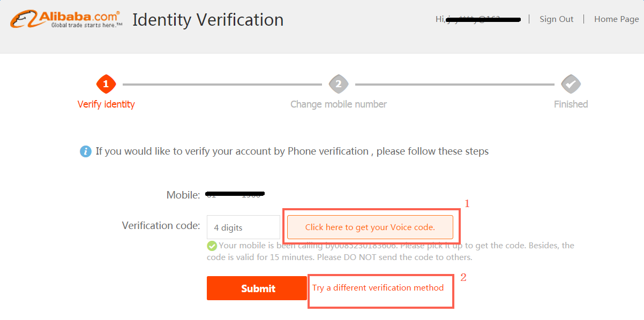
Task: Try a different verification method
Action: [378, 288]
